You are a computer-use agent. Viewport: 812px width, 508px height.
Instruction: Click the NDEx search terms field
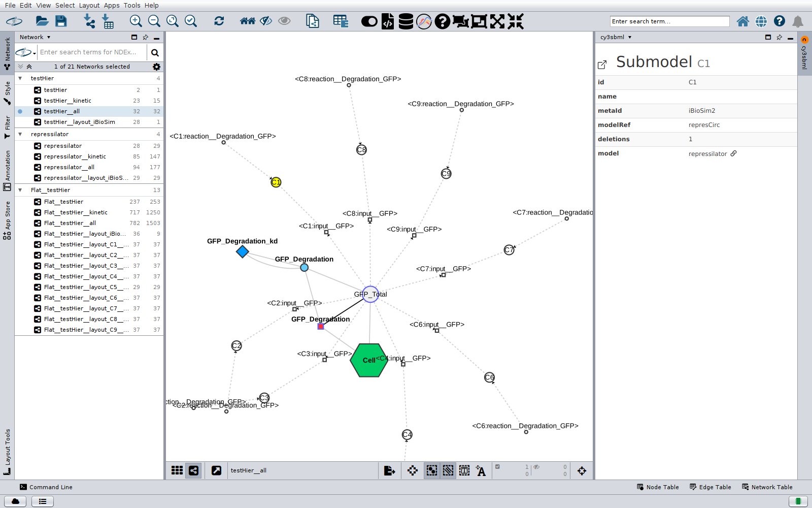pyautogui.click(x=92, y=52)
